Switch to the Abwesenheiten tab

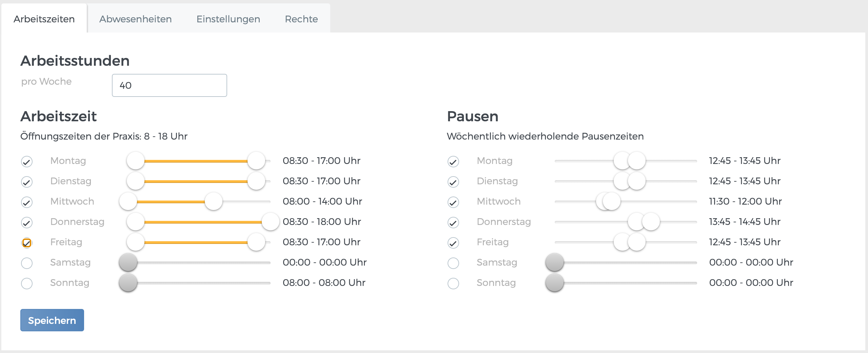pyautogui.click(x=135, y=19)
